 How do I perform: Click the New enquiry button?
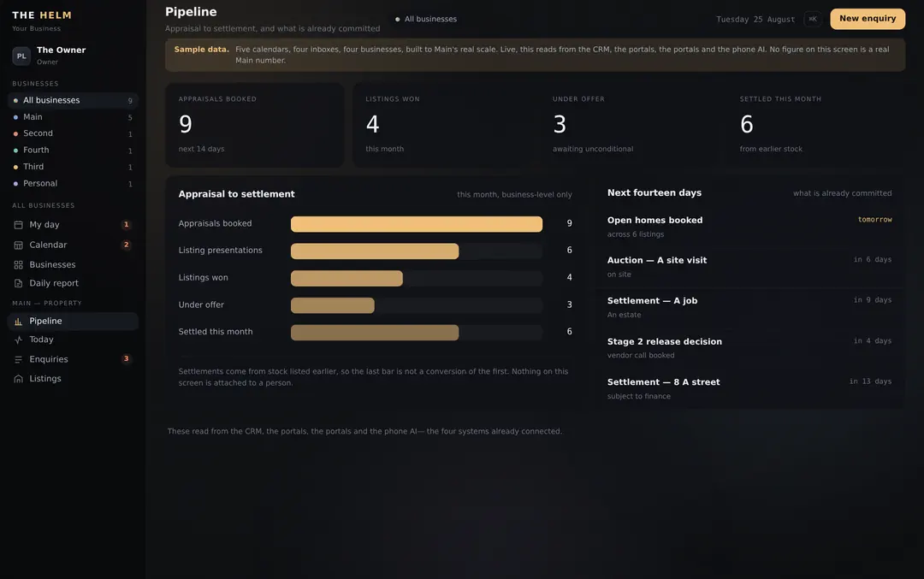point(868,19)
